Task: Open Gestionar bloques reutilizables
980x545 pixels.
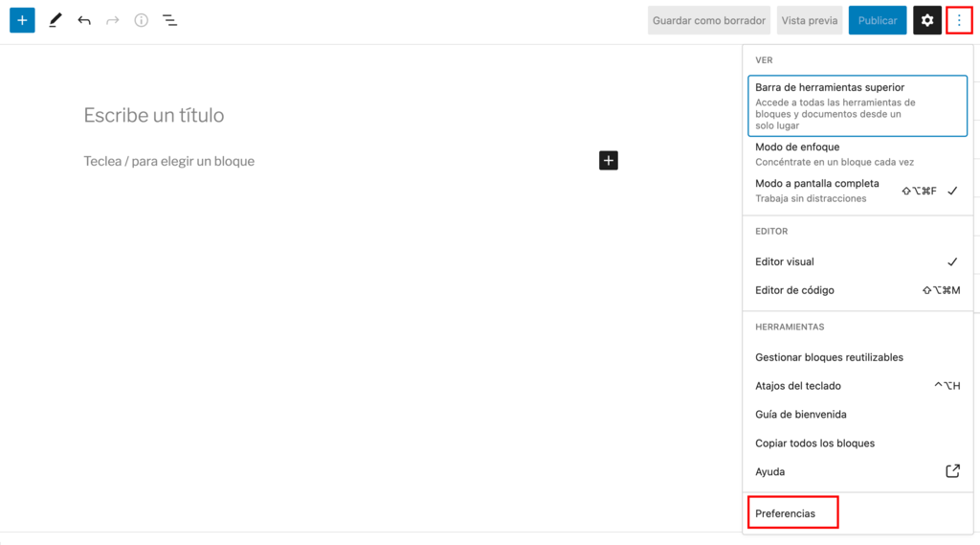Action: pos(857,357)
